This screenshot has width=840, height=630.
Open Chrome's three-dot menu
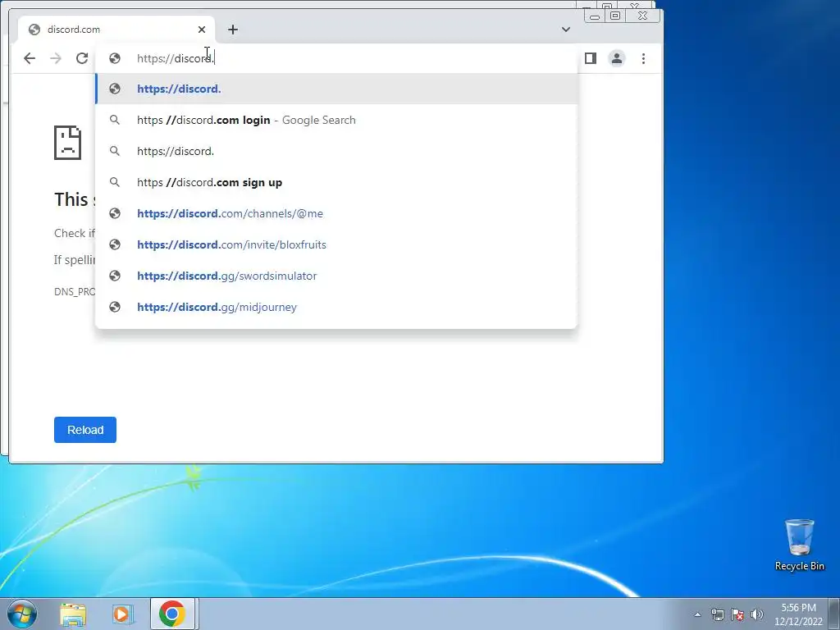643,58
